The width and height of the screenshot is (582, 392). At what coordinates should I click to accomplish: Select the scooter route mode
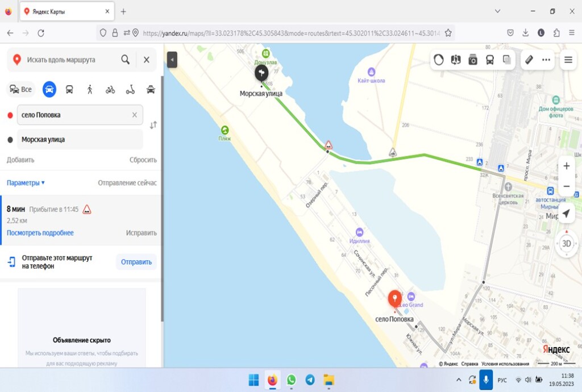[130, 89]
